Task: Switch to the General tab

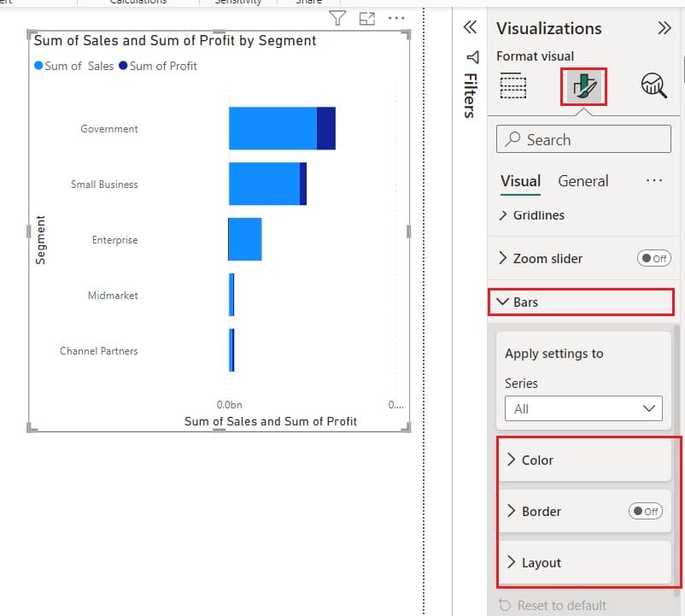Action: click(x=583, y=181)
